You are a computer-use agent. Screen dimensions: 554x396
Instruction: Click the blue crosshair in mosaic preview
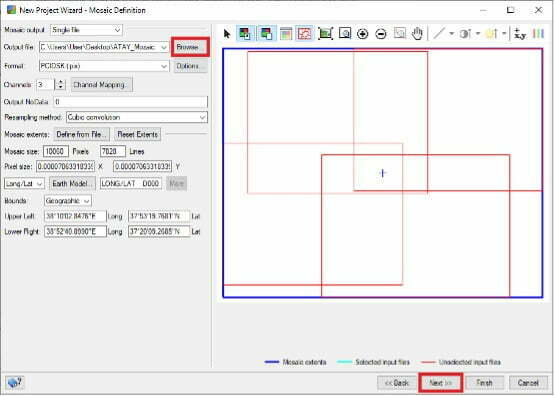383,173
